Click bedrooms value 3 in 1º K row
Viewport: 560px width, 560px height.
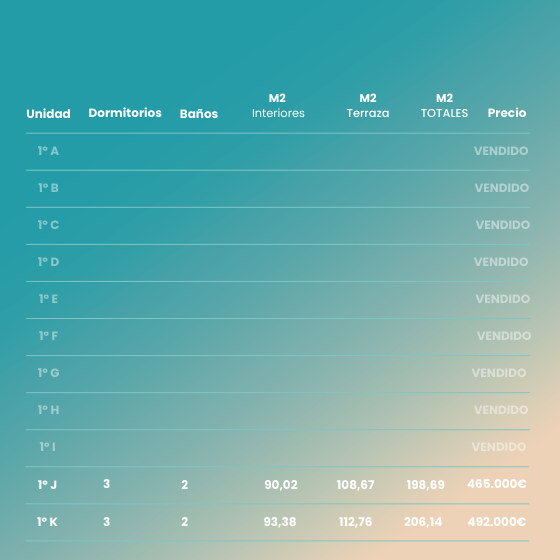[106, 522]
